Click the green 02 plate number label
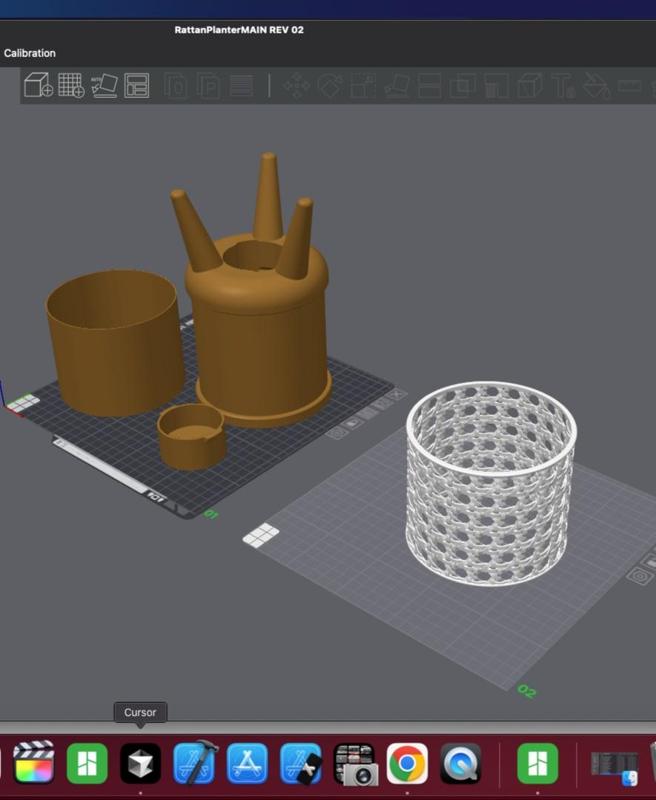Screen dimensions: 656x800 click(526, 691)
